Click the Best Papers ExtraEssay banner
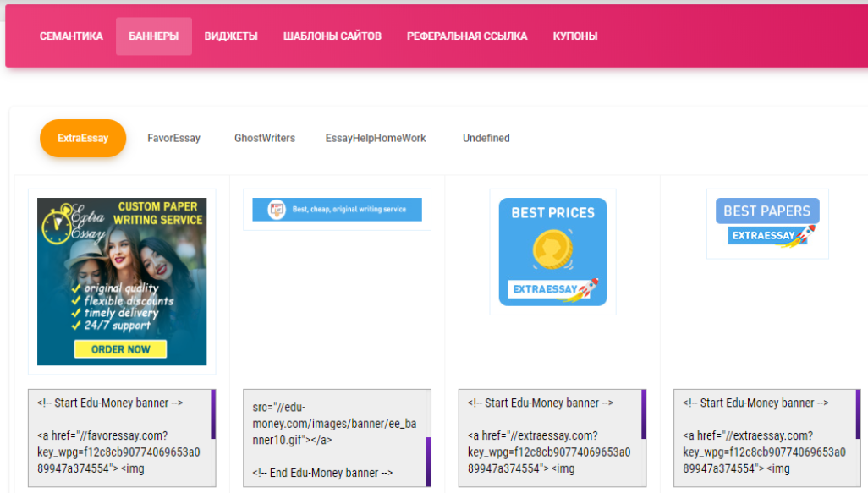This screenshot has width=868, height=493. [x=767, y=223]
